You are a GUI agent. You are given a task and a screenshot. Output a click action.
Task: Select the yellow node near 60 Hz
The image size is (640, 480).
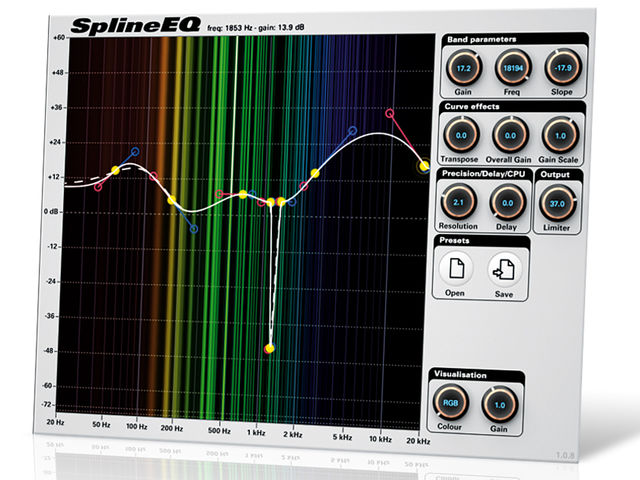pyautogui.click(x=116, y=170)
